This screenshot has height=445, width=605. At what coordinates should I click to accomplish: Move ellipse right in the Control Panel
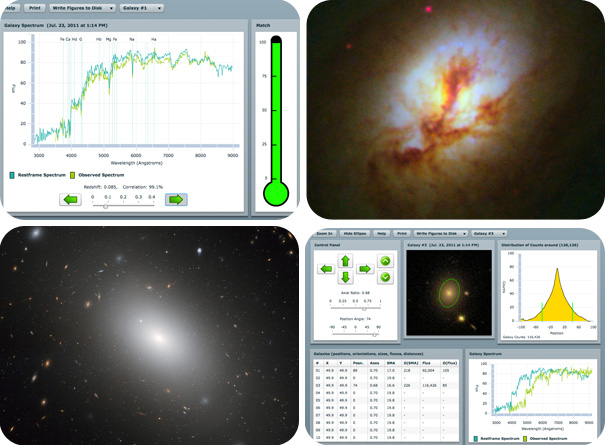(365, 269)
